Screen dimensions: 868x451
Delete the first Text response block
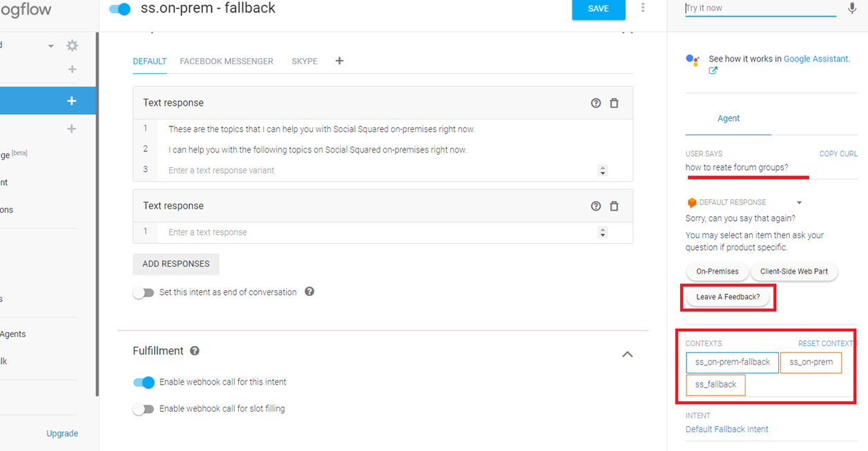pyautogui.click(x=614, y=103)
